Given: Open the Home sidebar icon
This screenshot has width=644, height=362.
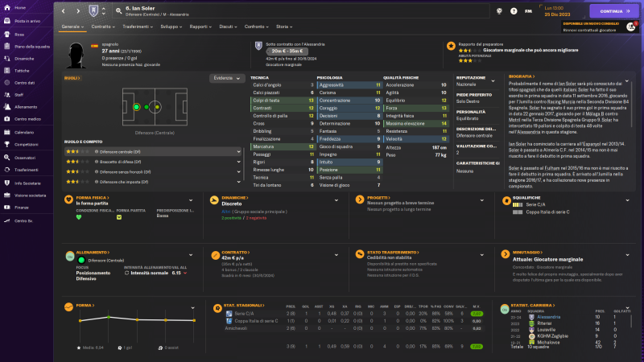Looking at the screenshot, I should click(7, 7).
